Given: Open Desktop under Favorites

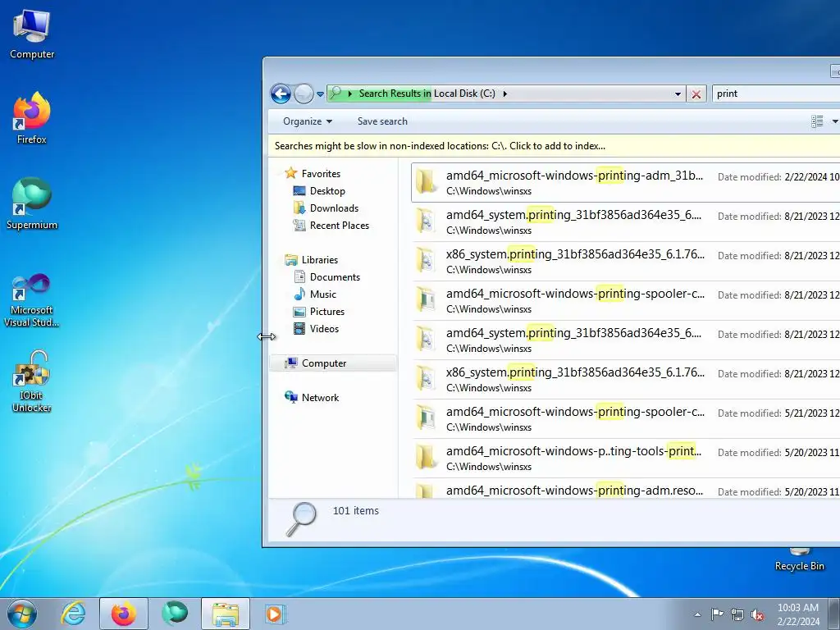Looking at the screenshot, I should [327, 190].
